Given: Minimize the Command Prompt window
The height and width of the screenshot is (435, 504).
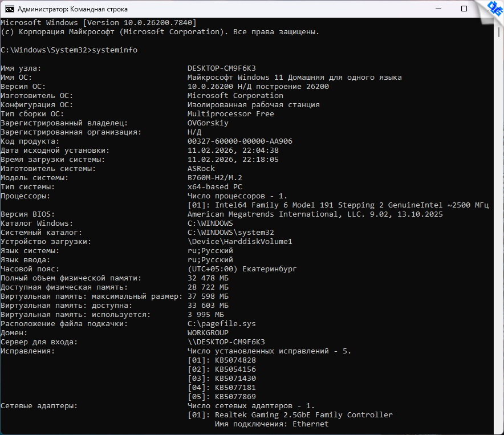Looking at the screenshot, I should click(x=438, y=9).
